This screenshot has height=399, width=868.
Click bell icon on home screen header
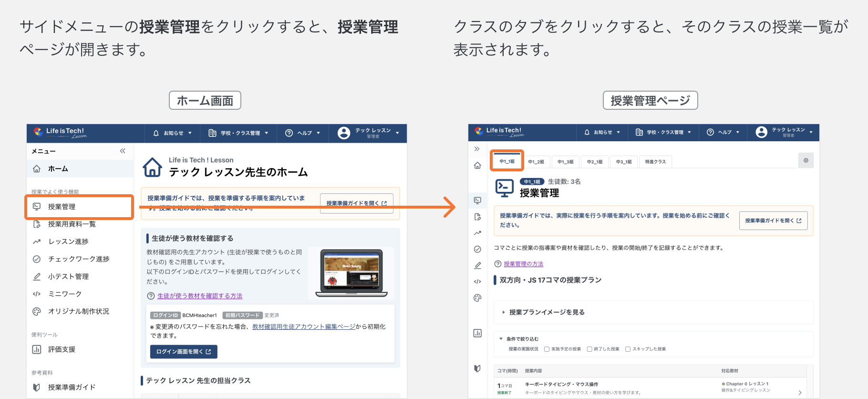156,133
